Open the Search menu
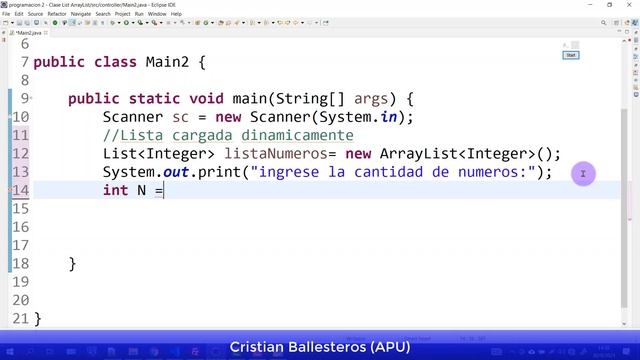 (103, 14)
